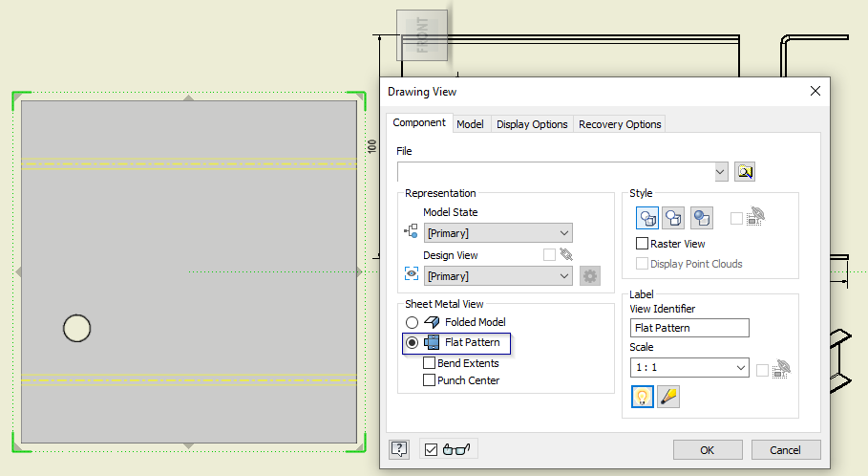Click style from base link icon
The width and height of the screenshot is (868, 476).
(755, 217)
